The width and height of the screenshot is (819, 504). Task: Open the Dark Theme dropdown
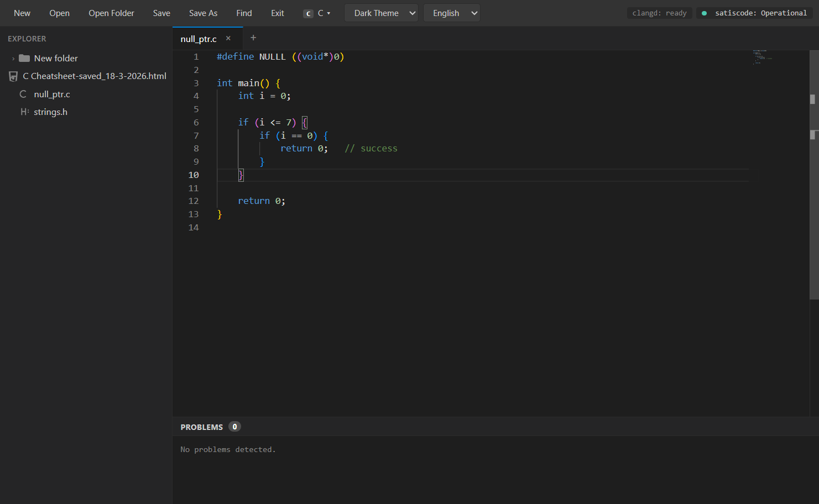(x=381, y=13)
